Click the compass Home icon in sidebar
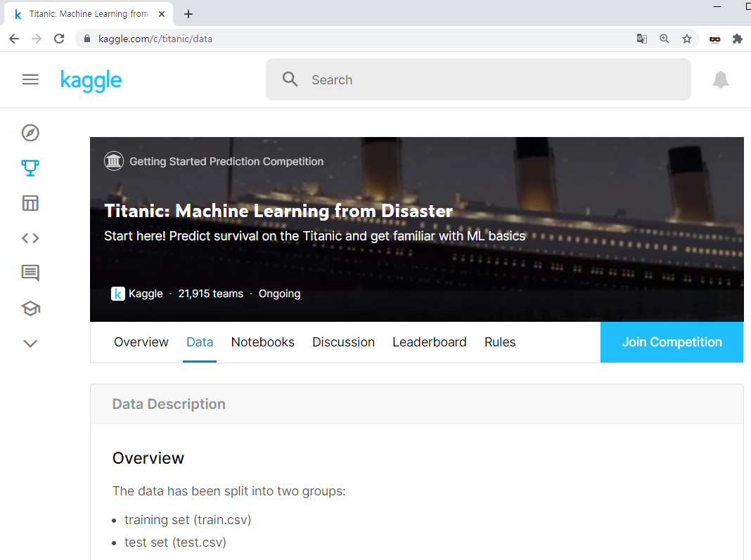This screenshot has height=560, width=751. 30,133
